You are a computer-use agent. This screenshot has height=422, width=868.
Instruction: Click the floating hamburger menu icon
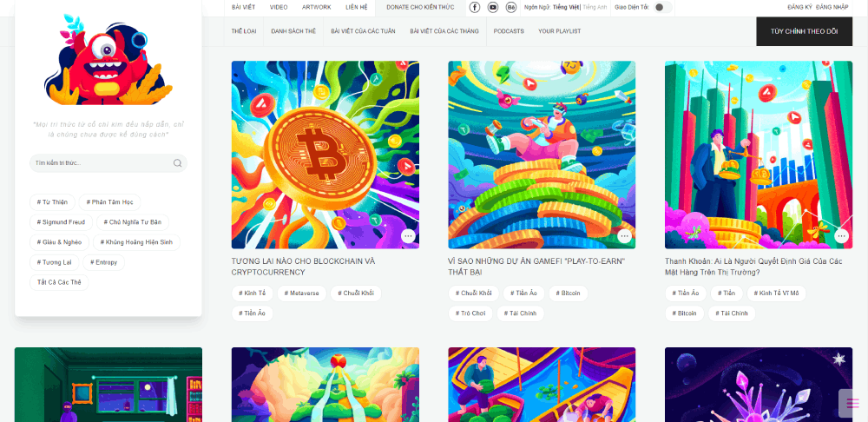853,403
